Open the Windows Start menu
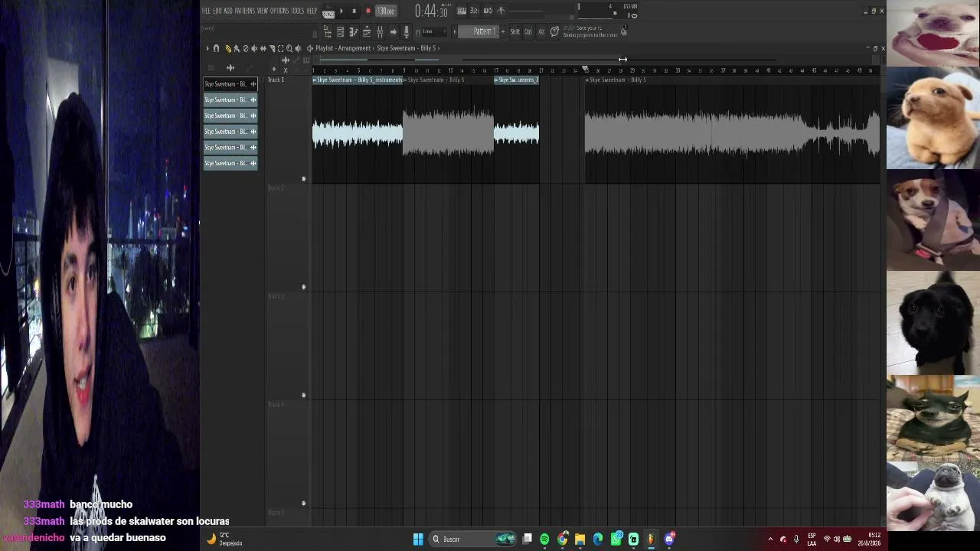The width and height of the screenshot is (980, 551). click(x=418, y=540)
